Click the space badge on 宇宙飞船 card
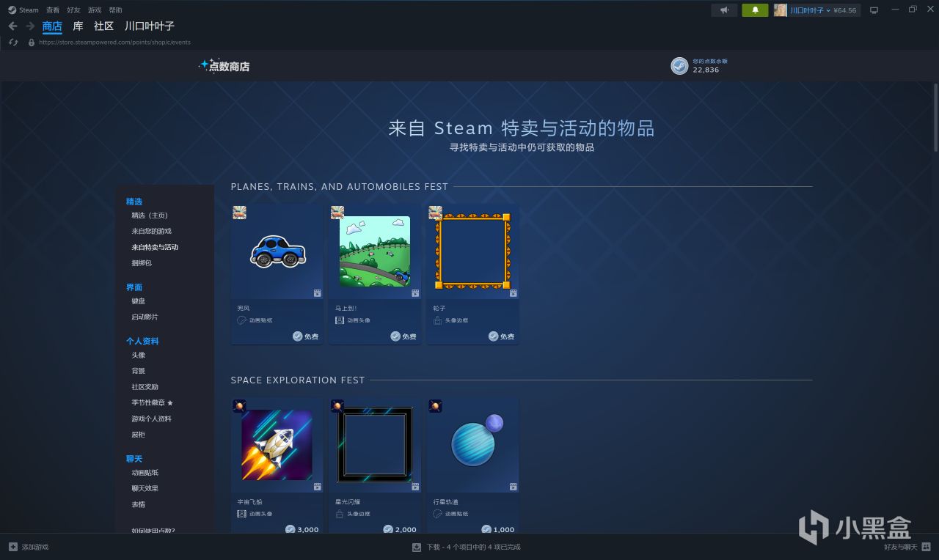 pos(239,406)
